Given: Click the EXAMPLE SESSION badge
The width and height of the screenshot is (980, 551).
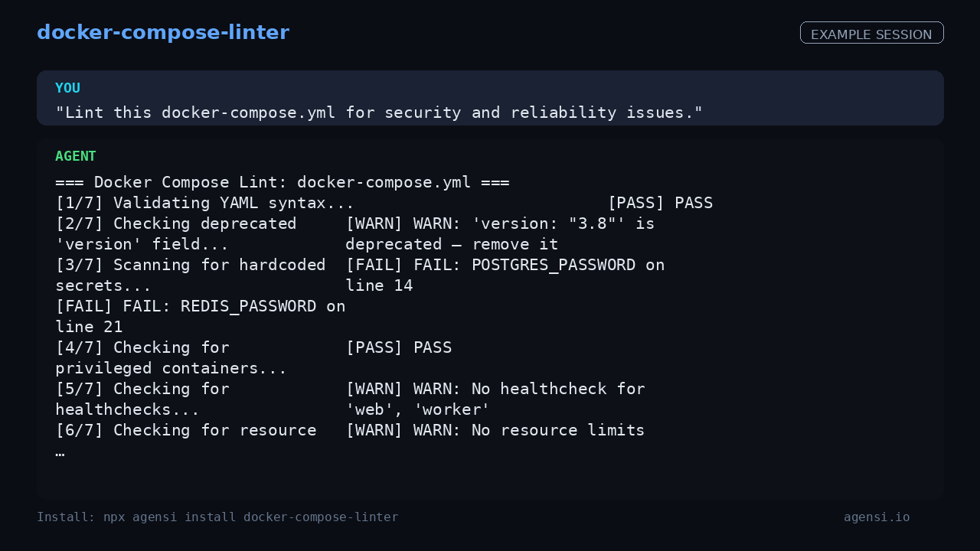Looking at the screenshot, I should pos(871,33).
